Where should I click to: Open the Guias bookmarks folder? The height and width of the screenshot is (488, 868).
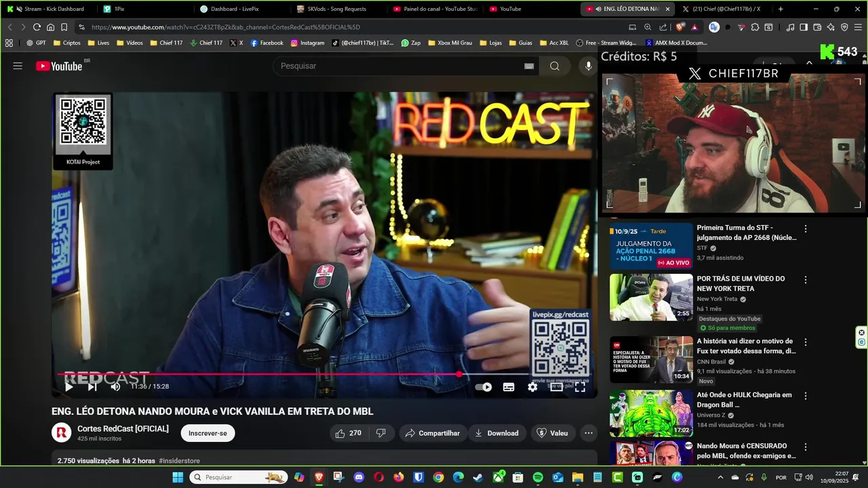click(520, 43)
